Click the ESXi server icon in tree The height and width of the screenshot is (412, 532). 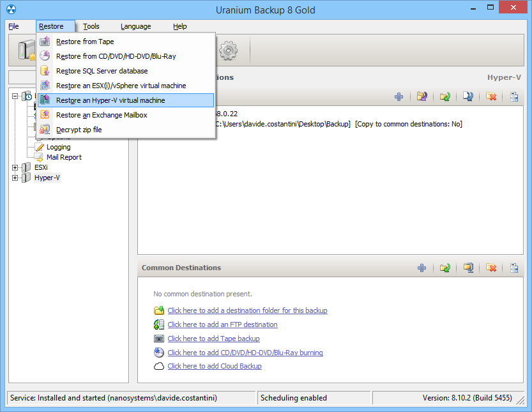pos(26,167)
